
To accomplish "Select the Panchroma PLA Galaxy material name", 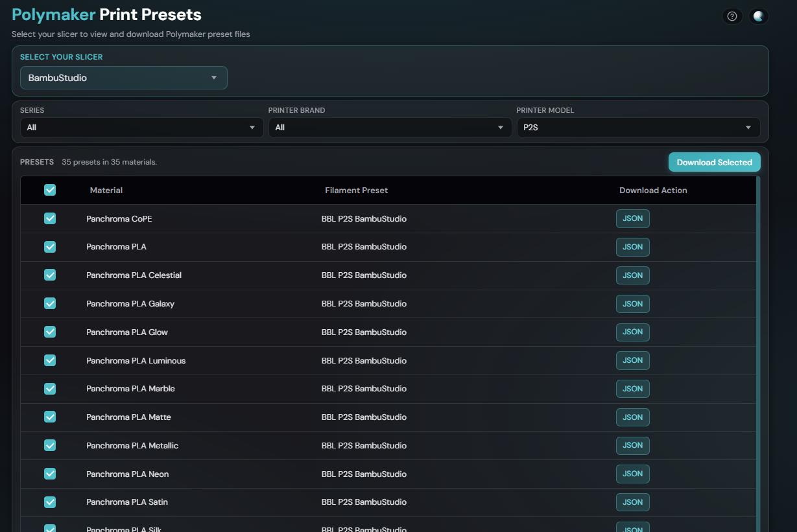I will (x=130, y=304).
